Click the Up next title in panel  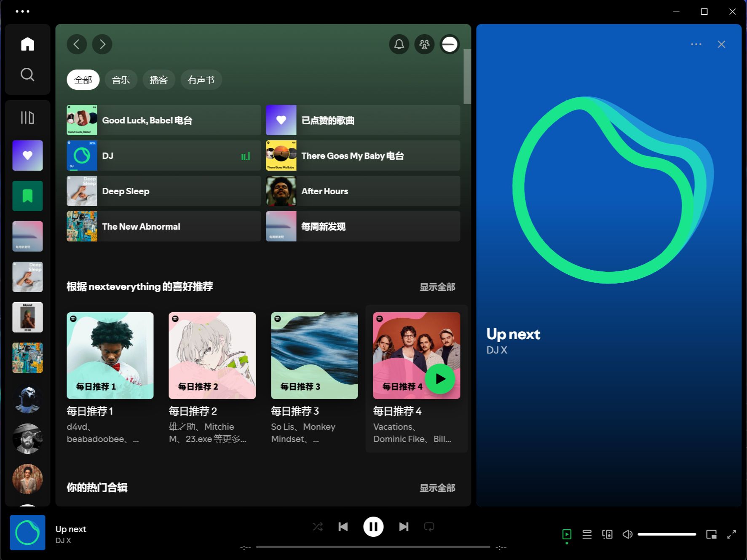point(513,334)
